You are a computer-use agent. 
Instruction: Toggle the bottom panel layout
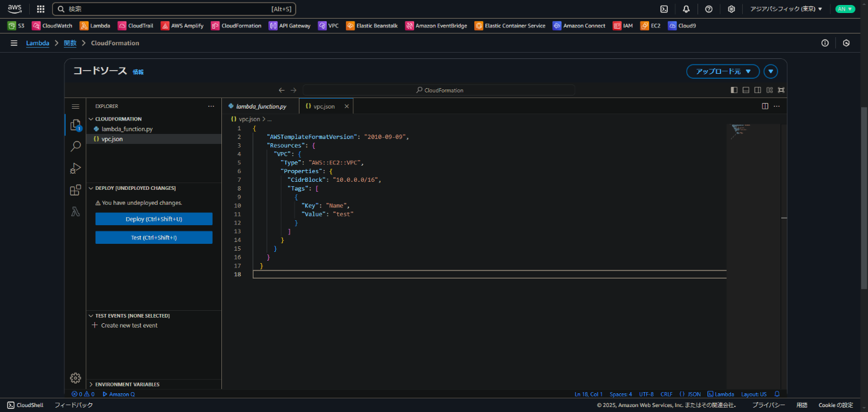coord(746,90)
